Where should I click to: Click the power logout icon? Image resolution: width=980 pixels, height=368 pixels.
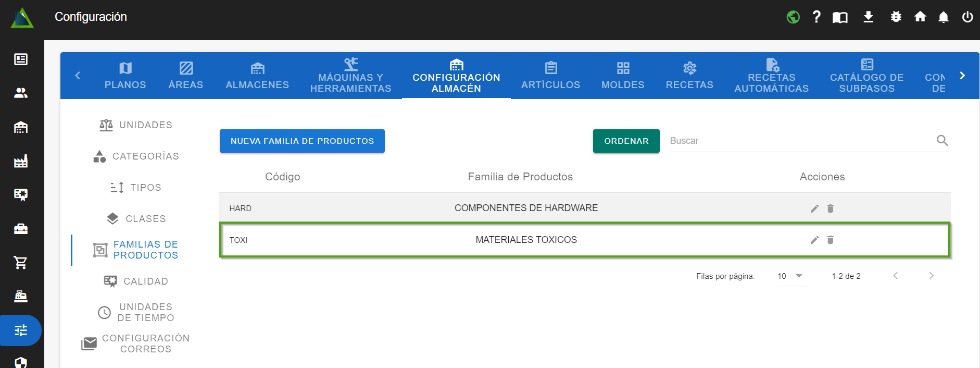point(967,17)
